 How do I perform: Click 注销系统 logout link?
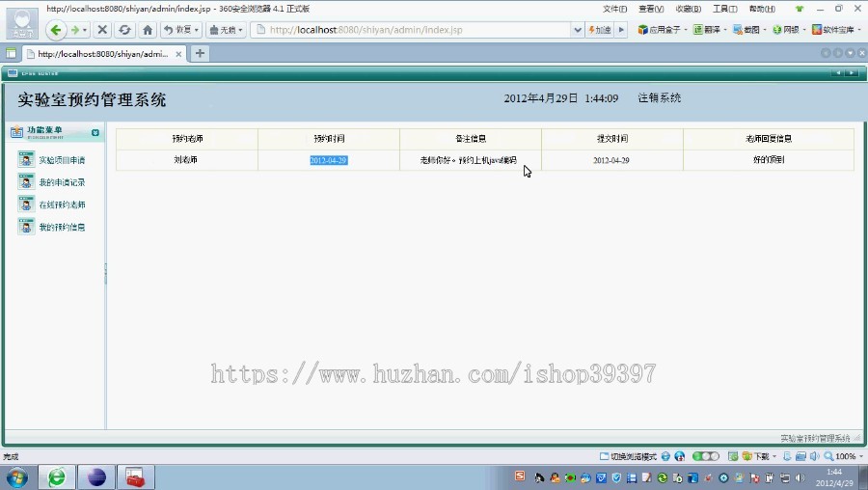coord(659,98)
